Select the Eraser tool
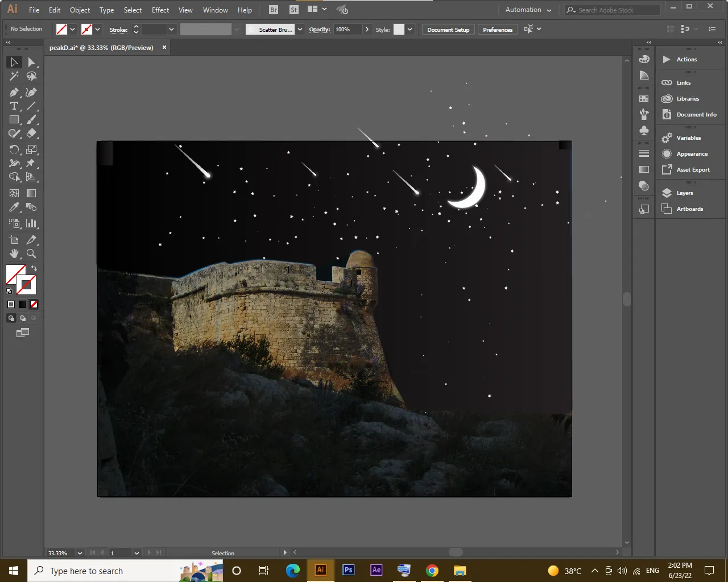The width and height of the screenshot is (728, 582). tap(32, 134)
